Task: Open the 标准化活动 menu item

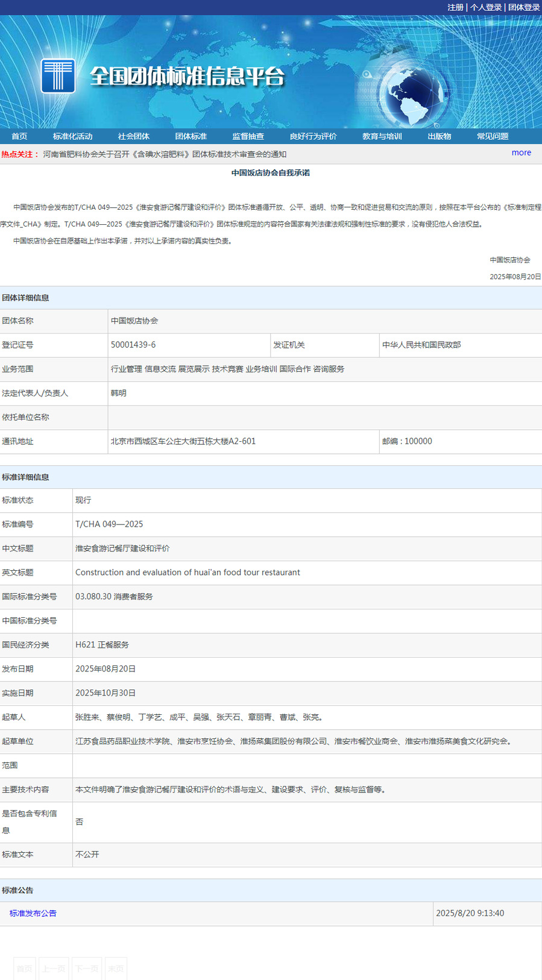Action: point(72,136)
